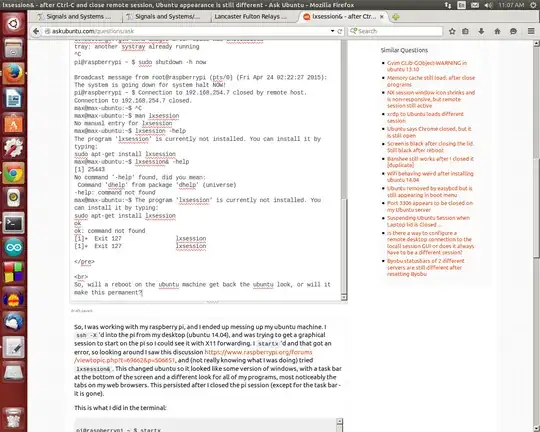
Task: Open 'Memory cache still load' similar question
Action: click(x=431, y=81)
